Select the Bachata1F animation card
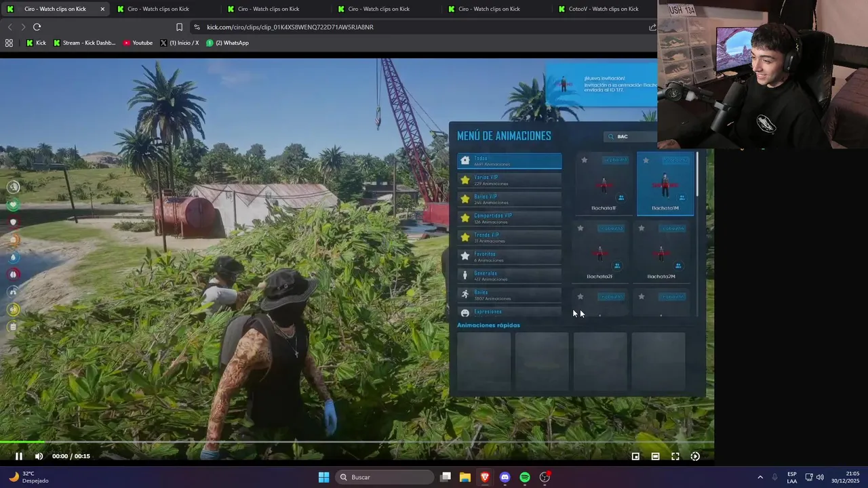 [604, 184]
